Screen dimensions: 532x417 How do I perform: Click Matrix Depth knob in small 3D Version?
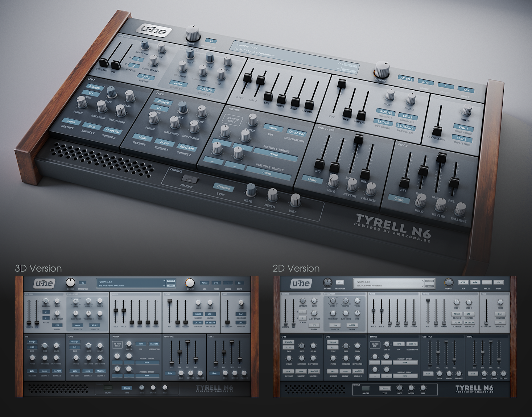click(x=129, y=344)
